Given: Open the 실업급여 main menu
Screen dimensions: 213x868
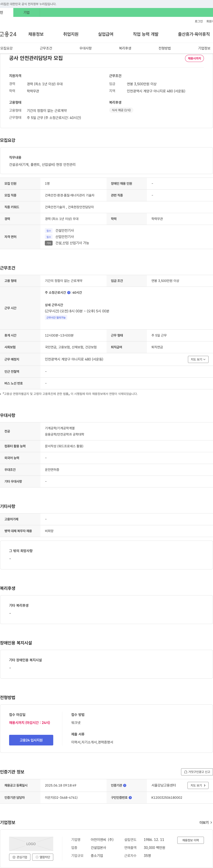Looking at the screenshot, I should tap(105, 34).
